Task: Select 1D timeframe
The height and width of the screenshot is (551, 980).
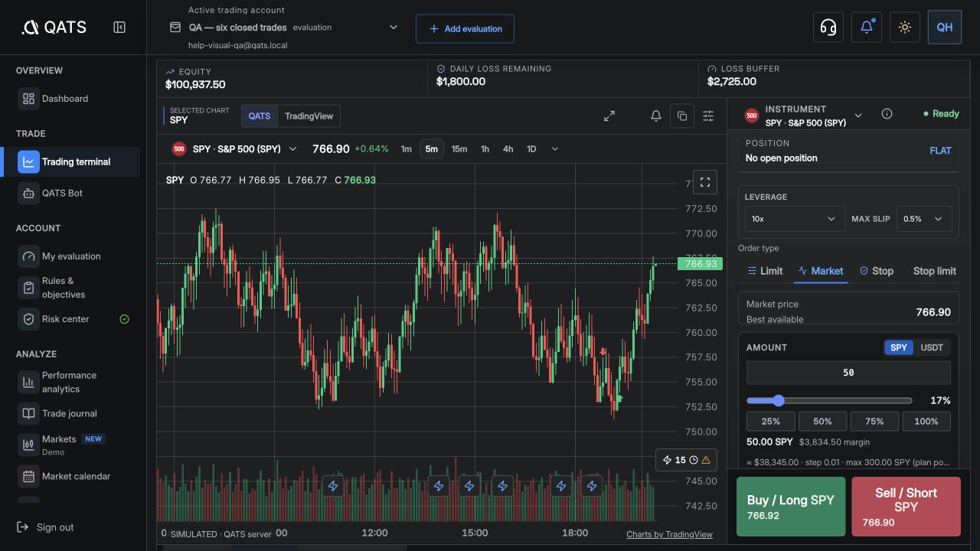Action: point(531,149)
